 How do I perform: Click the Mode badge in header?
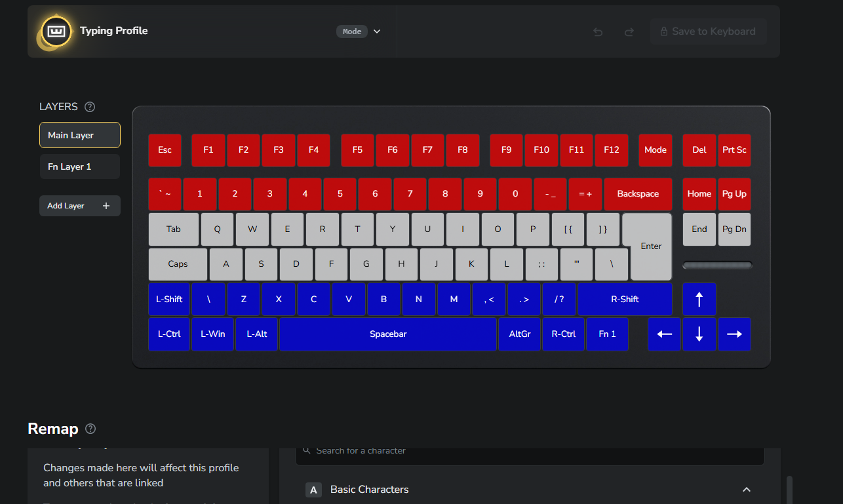[352, 31]
